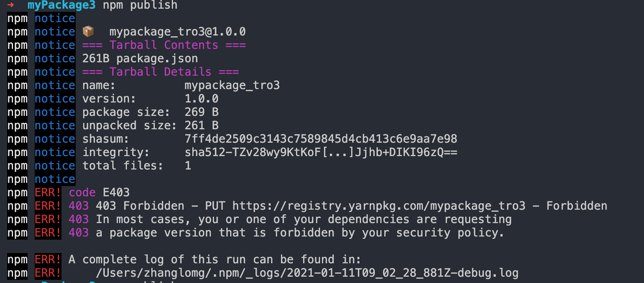Select the version 1.0.0 value

201,99
